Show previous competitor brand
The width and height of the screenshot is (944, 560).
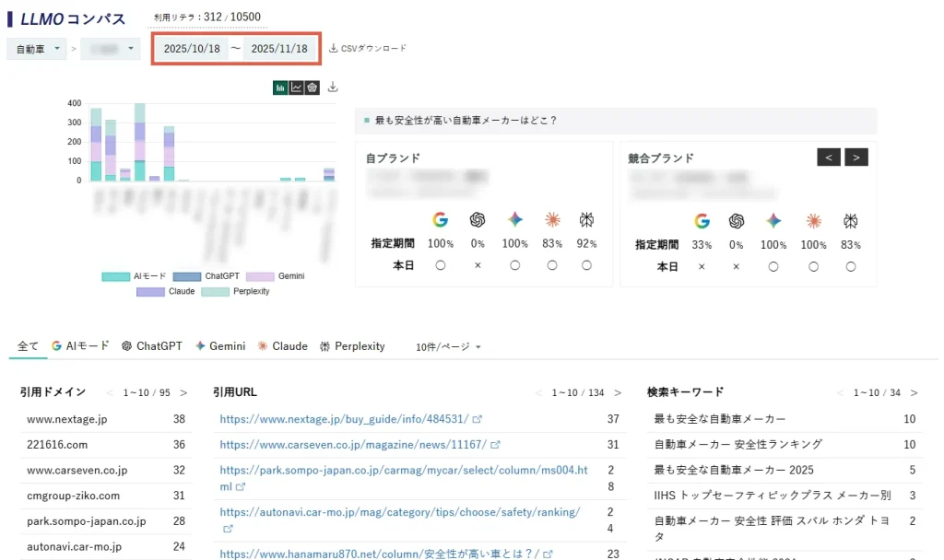[x=828, y=157]
